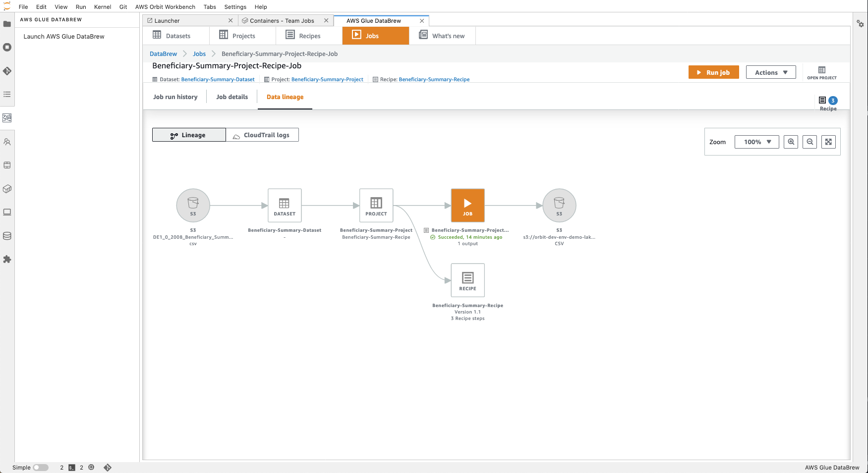Click the '1 output' text under the job node
The width and height of the screenshot is (868, 473).
pyautogui.click(x=467, y=244)
